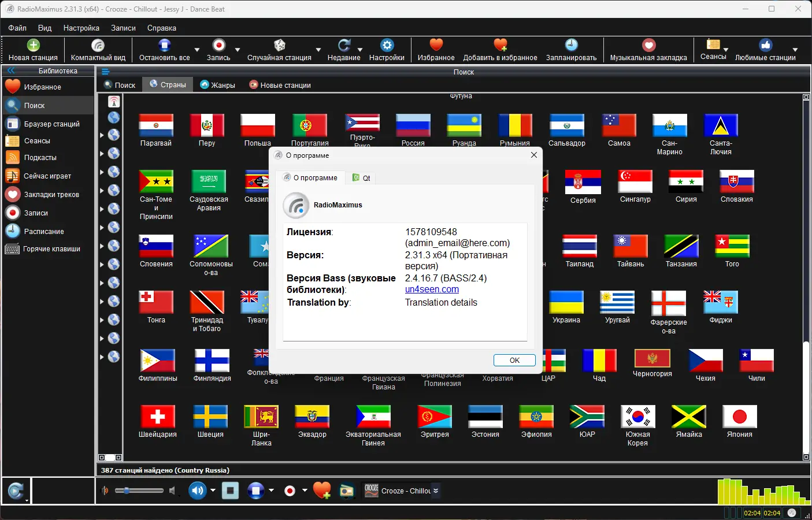Expand the Недавние dropdown arrow
This screenshot has width=812, height=520.
point(360,50)
